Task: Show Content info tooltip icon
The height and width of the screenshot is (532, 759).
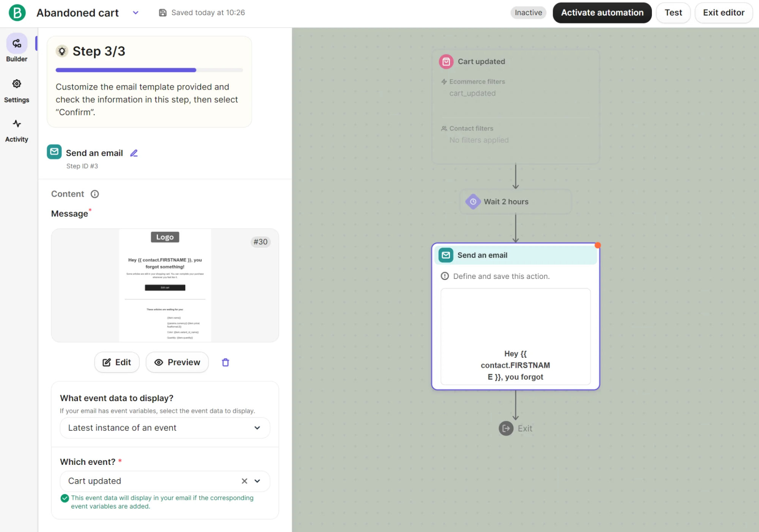Action: [x=95, y=194]
